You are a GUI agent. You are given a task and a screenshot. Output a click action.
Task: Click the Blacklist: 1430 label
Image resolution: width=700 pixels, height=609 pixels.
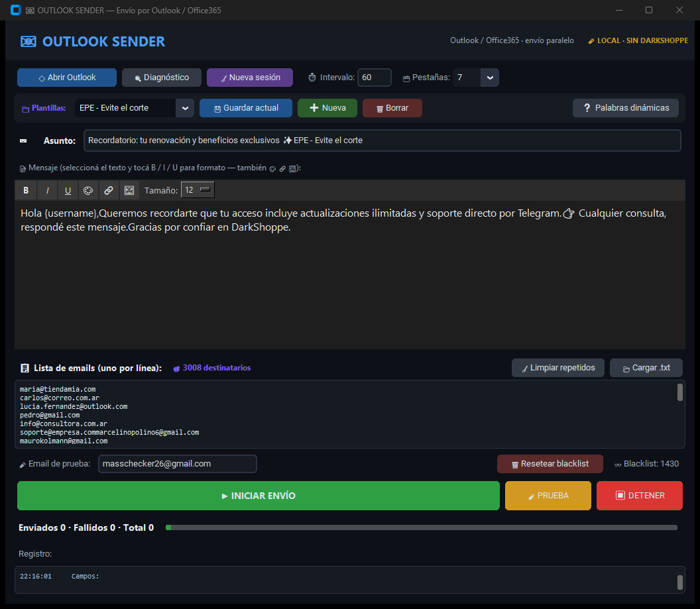[x=652, y=464]
